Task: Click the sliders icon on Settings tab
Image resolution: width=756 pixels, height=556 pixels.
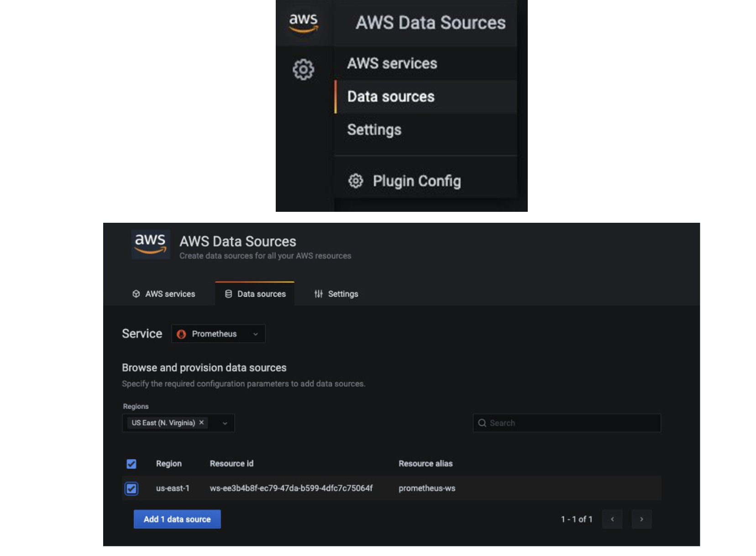Action: pos(319,294)
